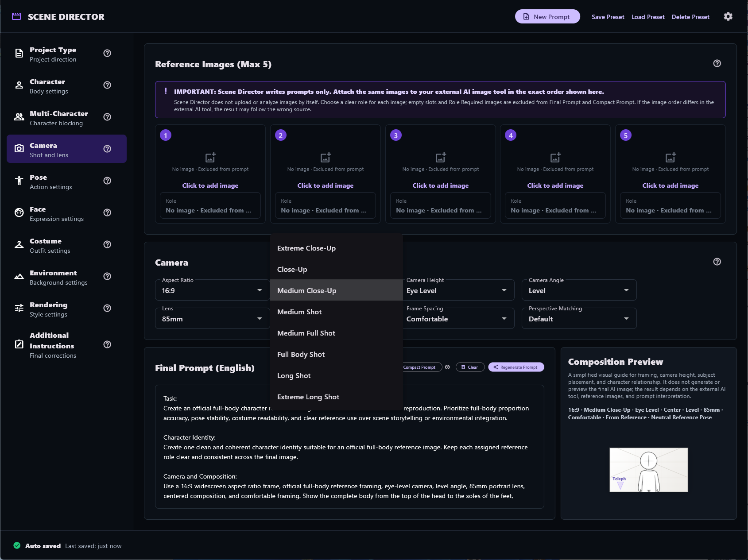This screenshot has width=748, height=560.
Task: Expand the Camera Angle dropdown
Action: tap(579, 290)
